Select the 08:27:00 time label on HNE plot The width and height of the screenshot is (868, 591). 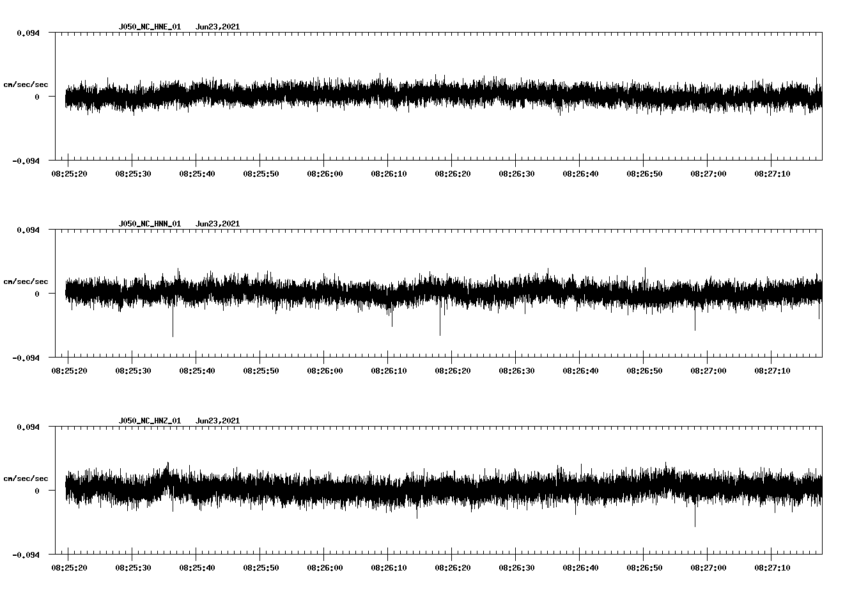point(708,174)
